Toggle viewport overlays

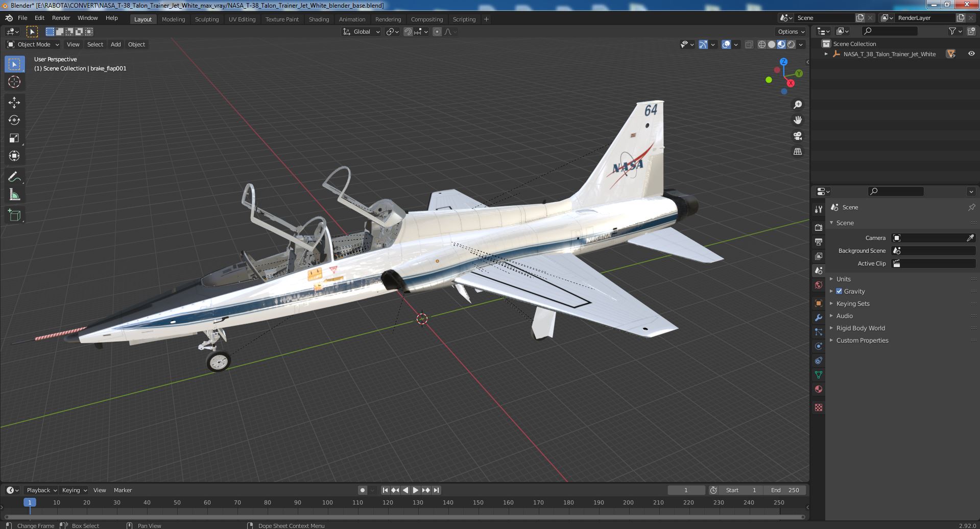click(726, 44)
